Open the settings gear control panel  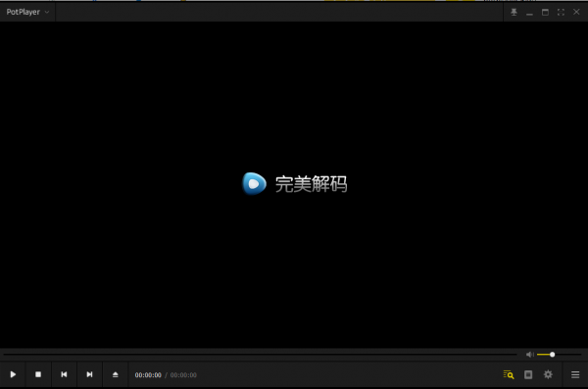coord(548,374)
